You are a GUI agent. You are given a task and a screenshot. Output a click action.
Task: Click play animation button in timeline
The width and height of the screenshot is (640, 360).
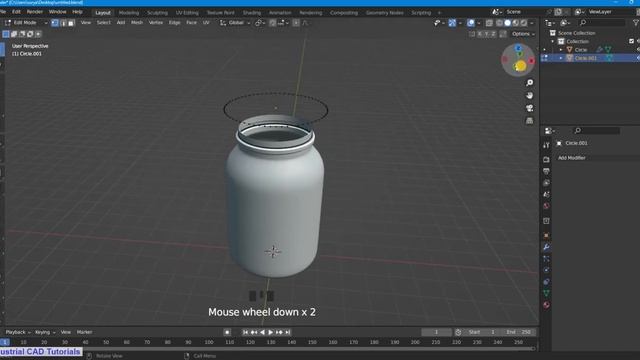click(x=271, y=332)
